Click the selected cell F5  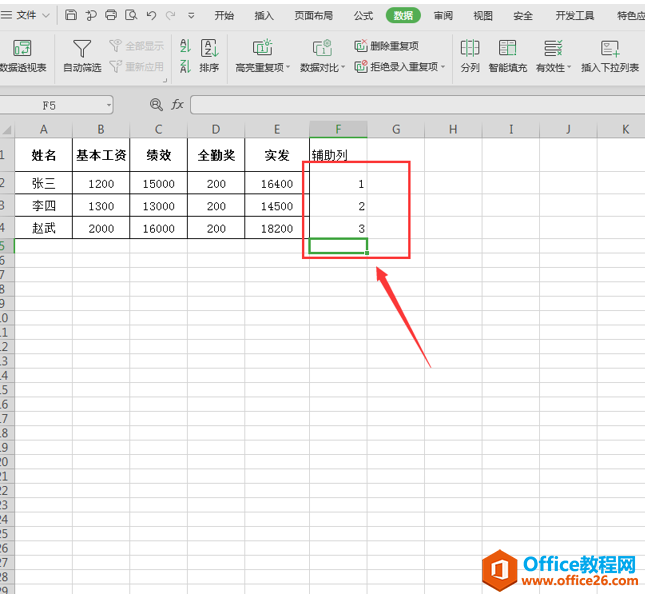tap(338, 246)
